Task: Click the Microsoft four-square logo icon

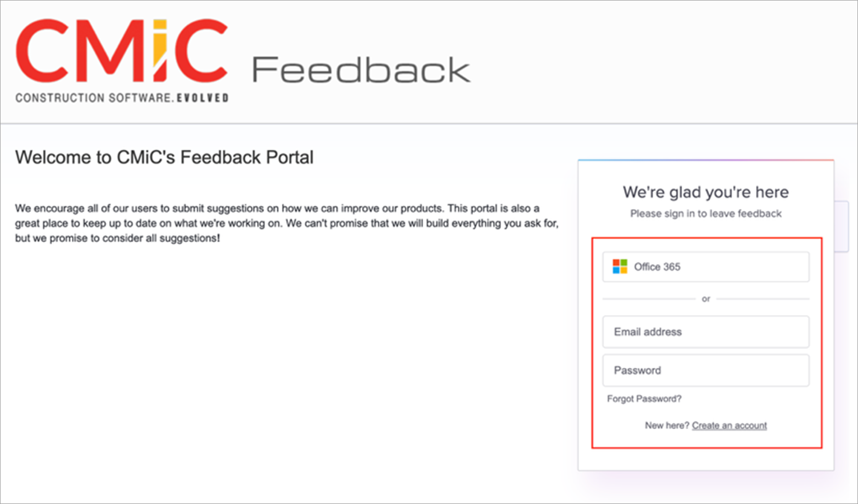Action: [x=620, y=266]
